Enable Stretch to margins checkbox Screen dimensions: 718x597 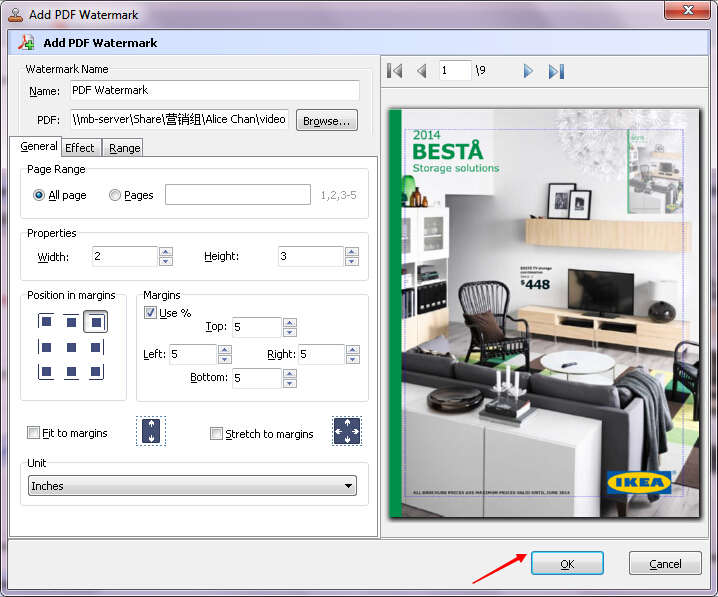tap(216, 434)
